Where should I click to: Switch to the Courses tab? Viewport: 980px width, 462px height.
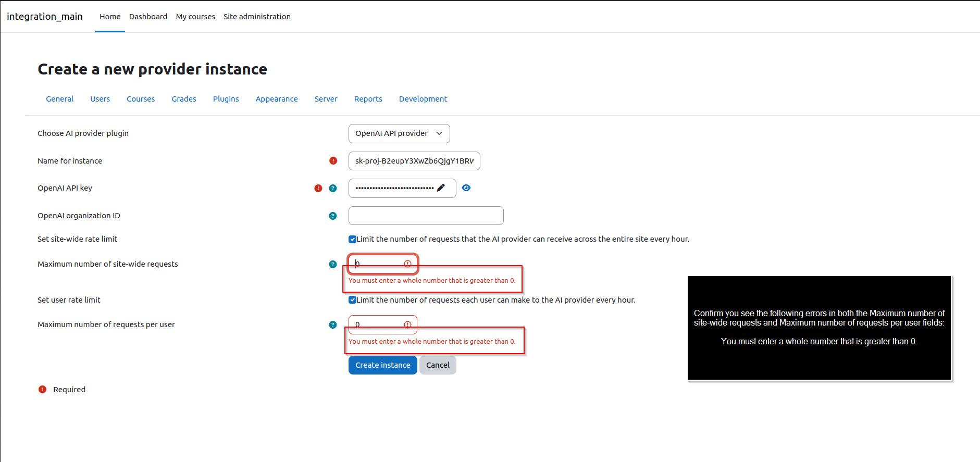tap(141, 99)
